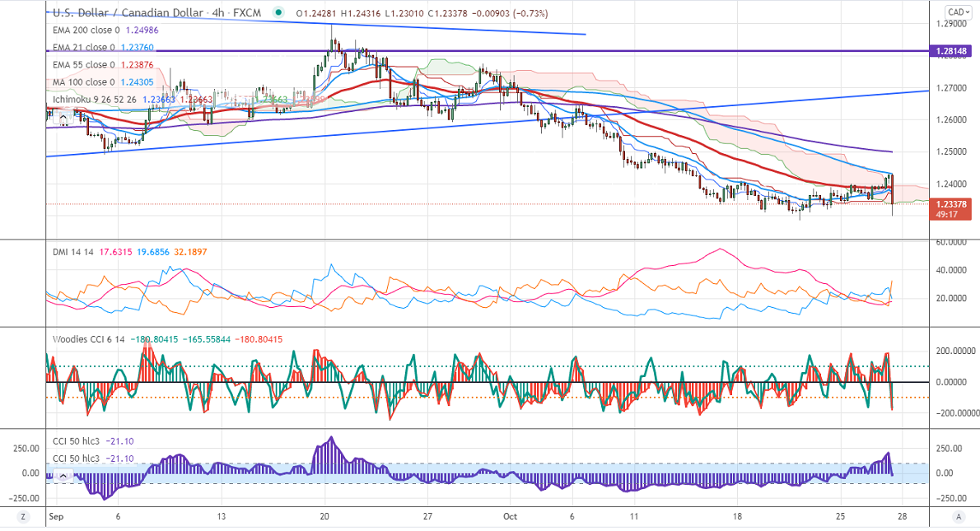The image size is (980, 531).
Task: Select the EMA 21 close 0 legend
Action: click(84, 48)
